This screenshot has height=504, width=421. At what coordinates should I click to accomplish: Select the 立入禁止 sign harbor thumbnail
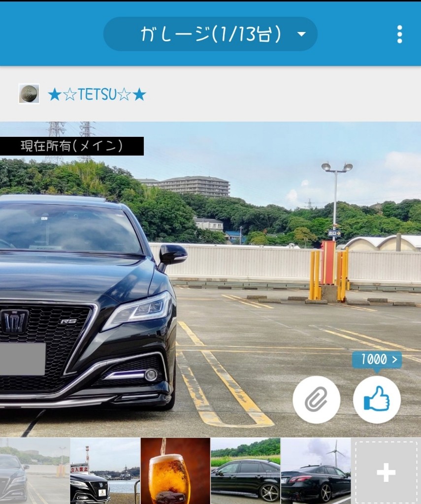click(105, 471)
